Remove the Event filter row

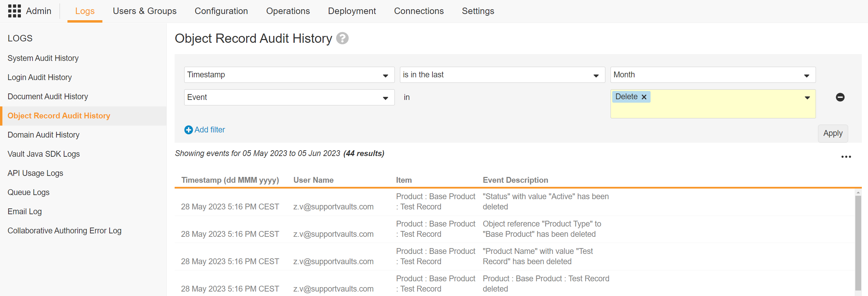[840, 97]
